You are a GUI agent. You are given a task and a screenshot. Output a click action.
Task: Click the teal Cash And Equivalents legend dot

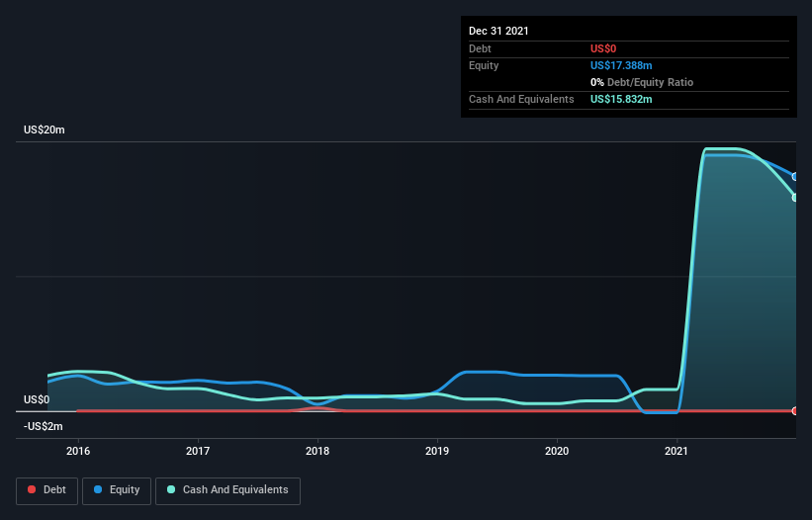pyautogui.click(x=171, y=489)
